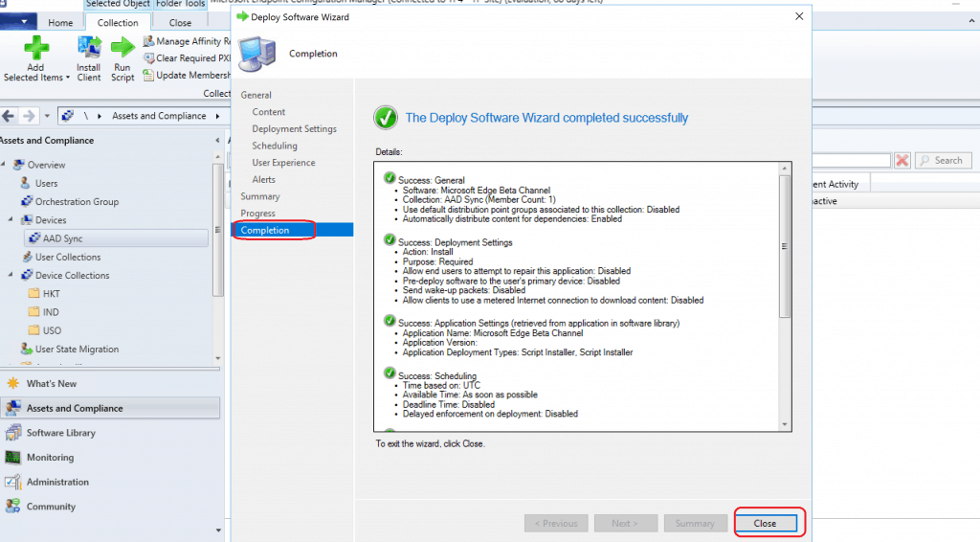Click the Search button
980x542 pixels.
click(x=943, y=161)
